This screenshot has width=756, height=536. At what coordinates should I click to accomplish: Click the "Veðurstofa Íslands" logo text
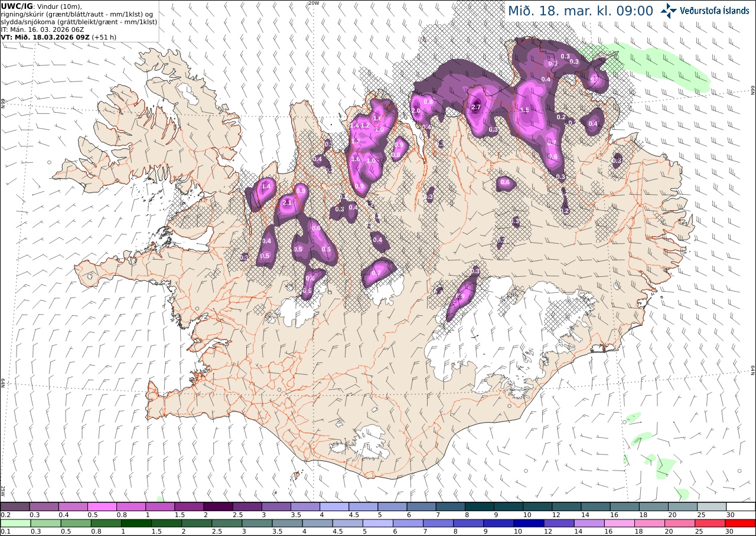point(715,11)
